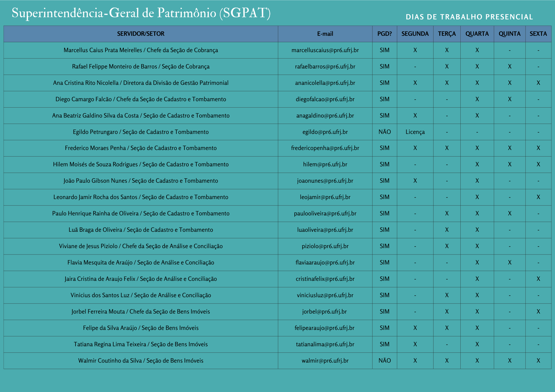Image resolution: width=555 pixels, height=392 pixels.
Task: Click Paulo Henrique Rainha de Oliveira cell
Action: [141, 214]
